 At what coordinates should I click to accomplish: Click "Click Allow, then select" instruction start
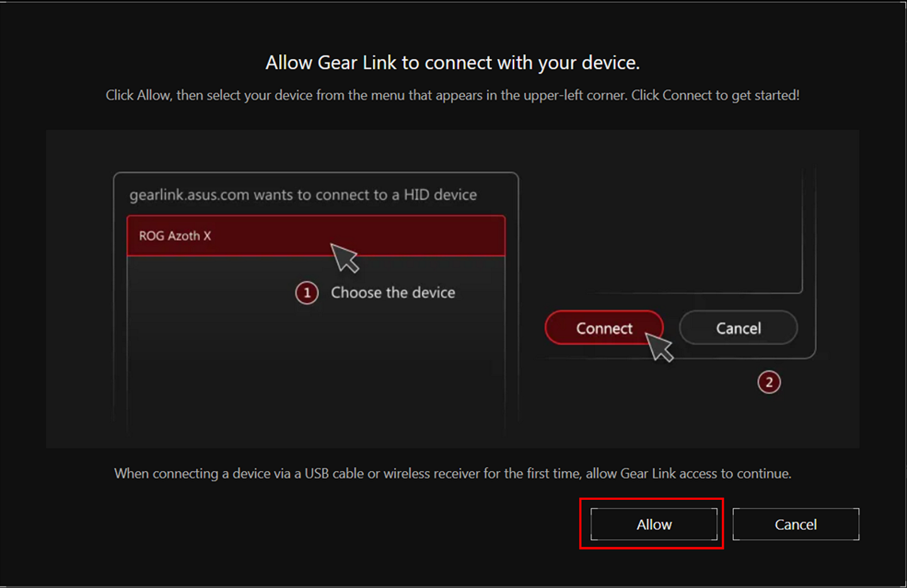(173, 96)
